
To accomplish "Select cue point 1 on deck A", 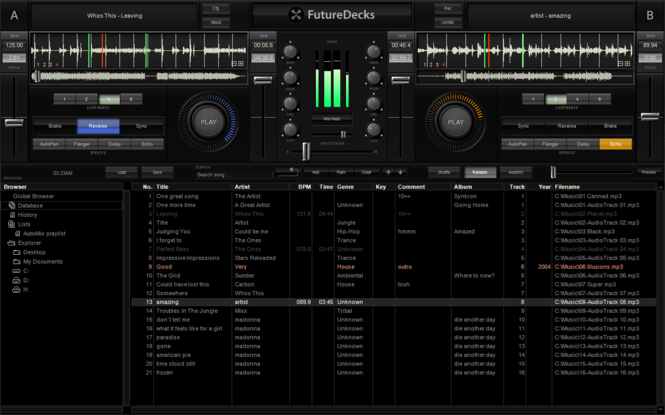I will point(38,64).
